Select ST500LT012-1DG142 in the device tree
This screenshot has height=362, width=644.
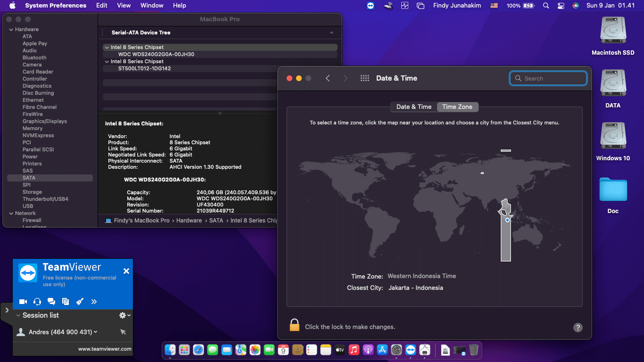(144, 68)
